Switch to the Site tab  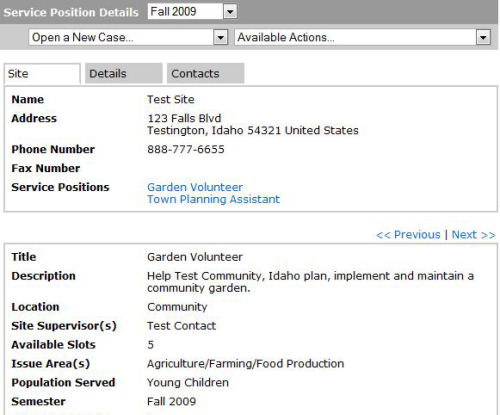(x=42, y=74)
